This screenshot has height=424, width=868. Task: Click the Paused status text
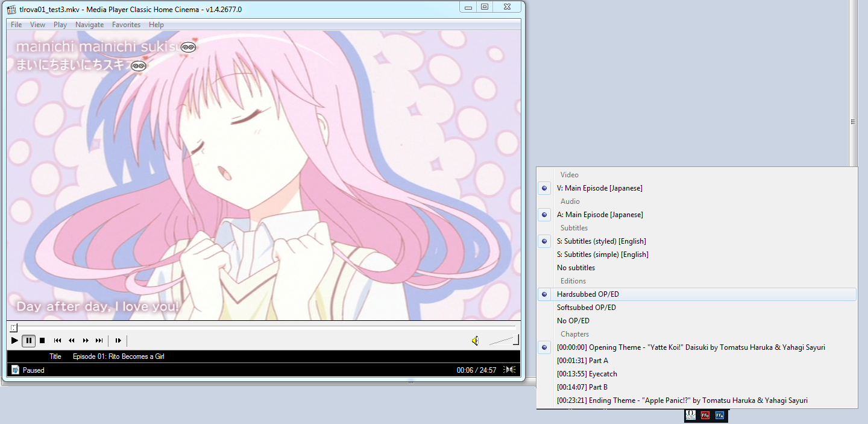[34, 370]
